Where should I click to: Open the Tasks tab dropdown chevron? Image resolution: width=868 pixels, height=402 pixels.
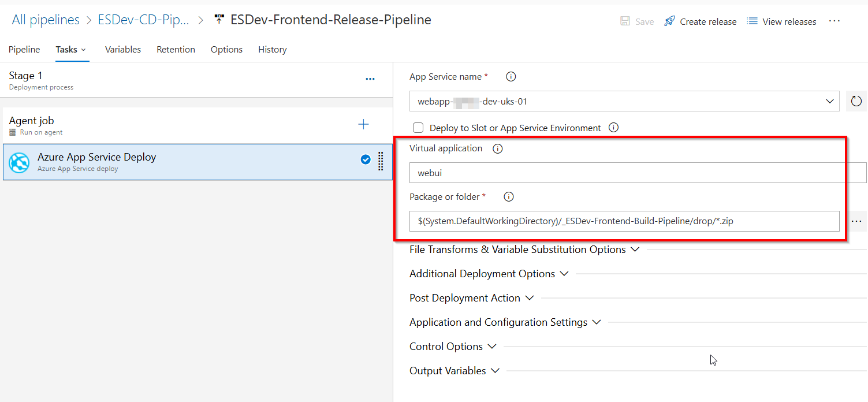(x=83, y=50)
